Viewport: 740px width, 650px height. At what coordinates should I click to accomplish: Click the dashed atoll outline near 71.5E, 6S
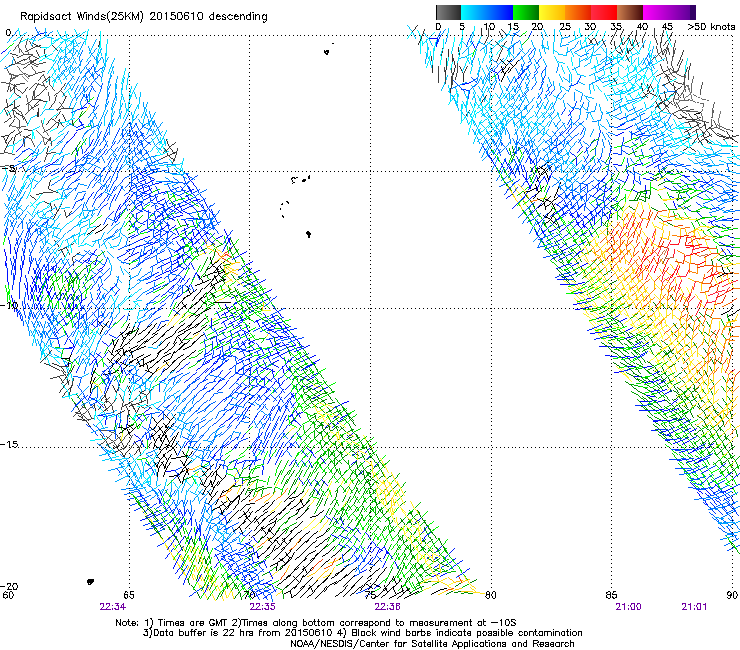285,209
